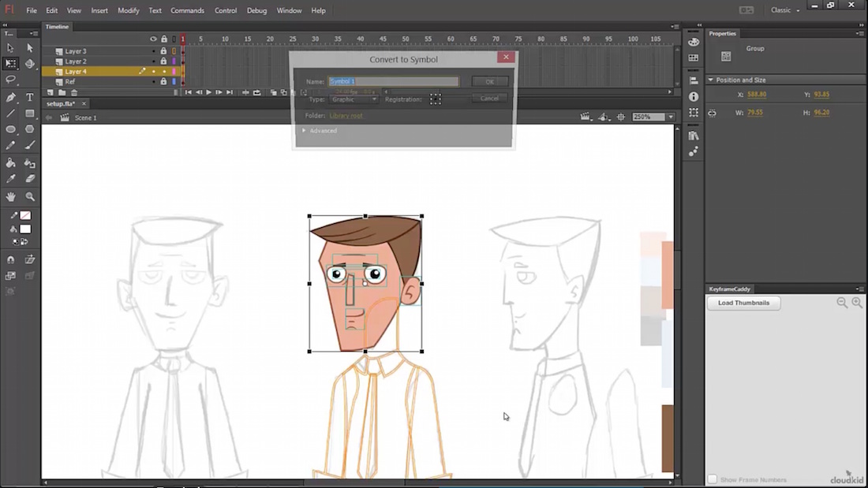
Task: Select the Hand tool
Action: click(11, 196)
